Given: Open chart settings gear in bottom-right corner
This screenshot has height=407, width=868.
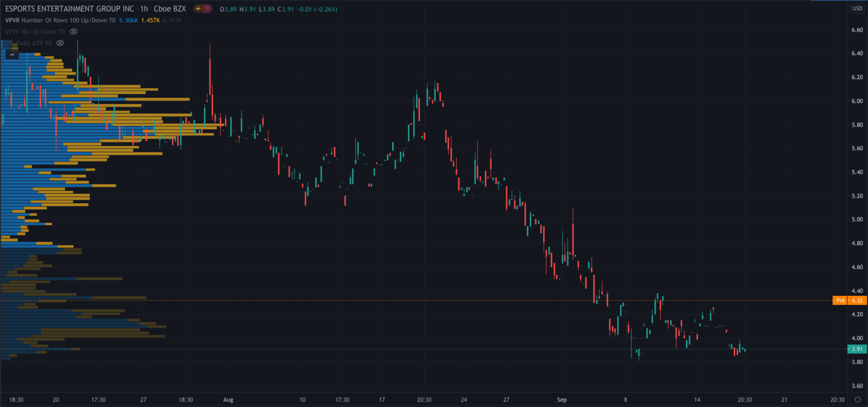Looking at the screenshot, I should (857, 400).
